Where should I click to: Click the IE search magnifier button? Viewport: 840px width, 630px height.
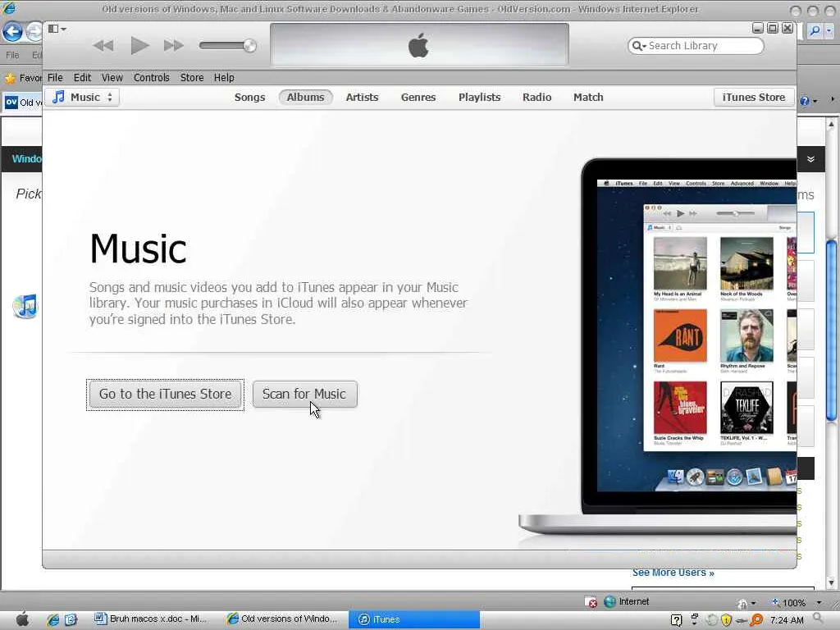pyautogui.click(x=815, y=31)
